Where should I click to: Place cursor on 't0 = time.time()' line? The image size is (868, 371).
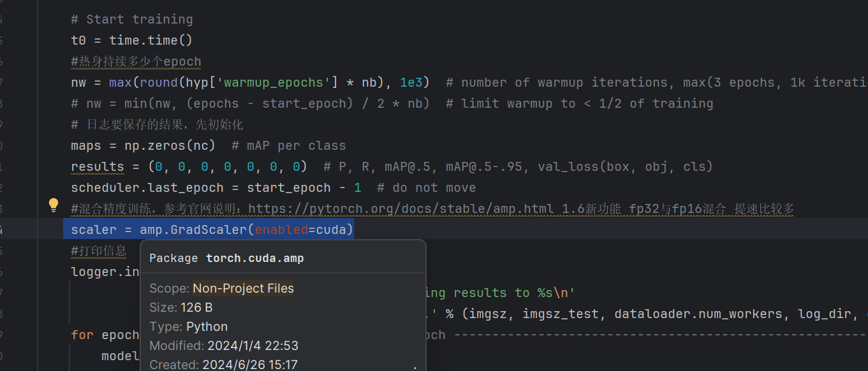pyautogui.click(x=131, y=40)
